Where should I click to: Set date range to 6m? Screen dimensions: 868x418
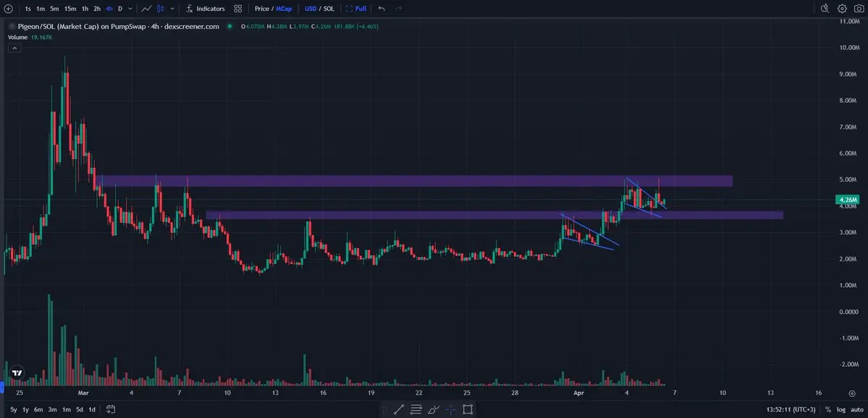pos(38,410)
